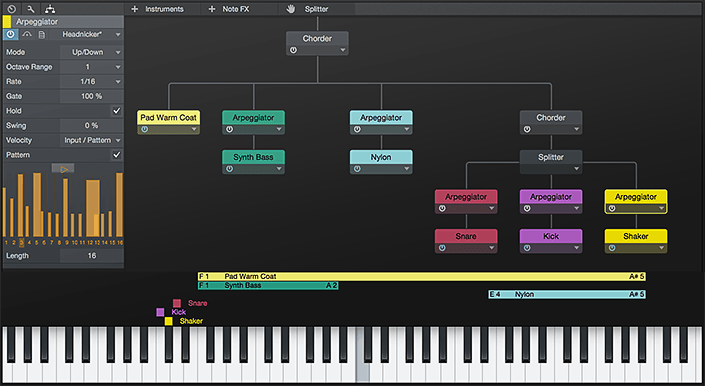Select the Snare instrument node label
705x386 pixels.
coord(466,236)
